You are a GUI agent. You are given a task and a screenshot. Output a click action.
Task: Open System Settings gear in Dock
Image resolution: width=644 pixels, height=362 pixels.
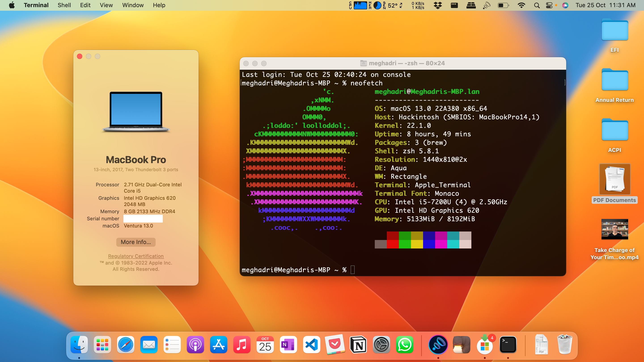[x=381, y=345]
